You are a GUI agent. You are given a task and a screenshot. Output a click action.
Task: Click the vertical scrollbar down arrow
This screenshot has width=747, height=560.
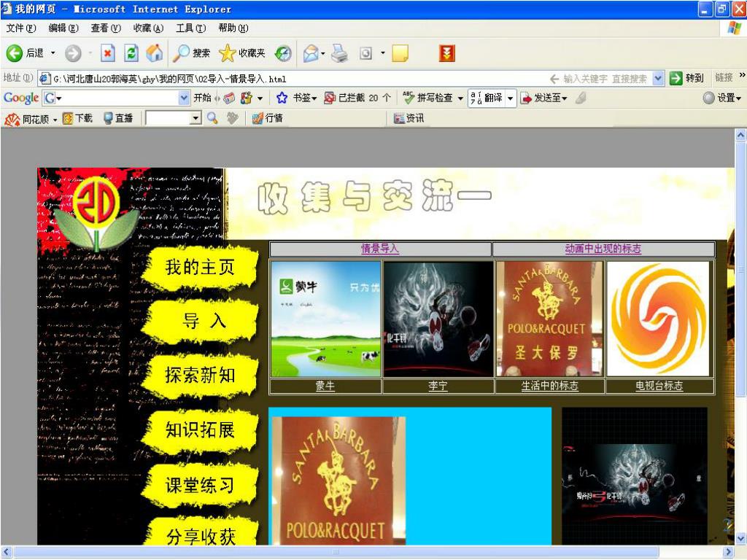740,539
